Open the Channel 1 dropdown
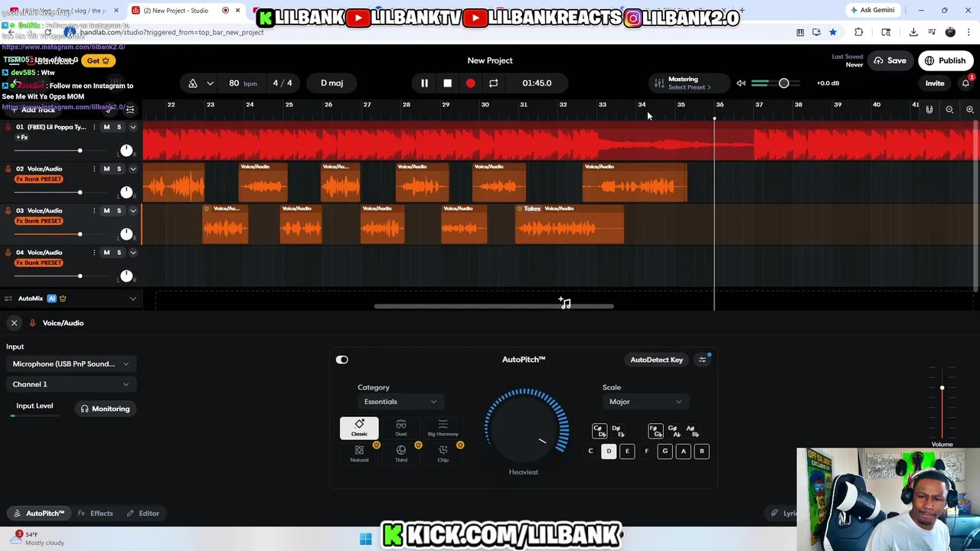The image size is (980, 551). (x=70, y=384)
